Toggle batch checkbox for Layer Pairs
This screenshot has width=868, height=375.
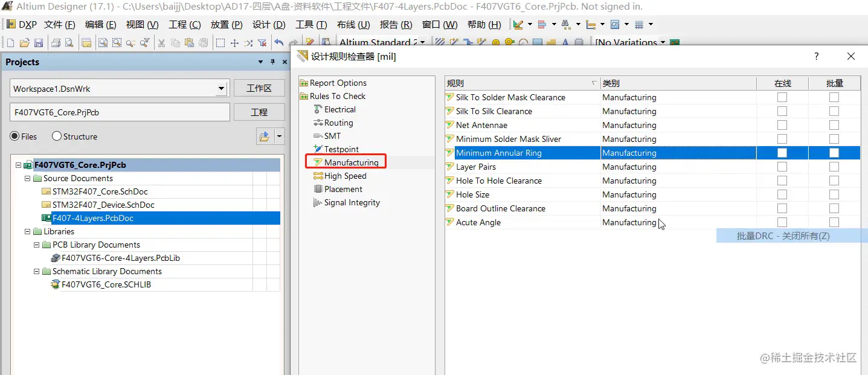[834, 167]
